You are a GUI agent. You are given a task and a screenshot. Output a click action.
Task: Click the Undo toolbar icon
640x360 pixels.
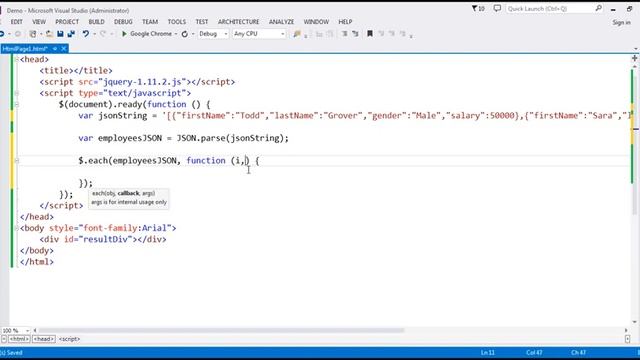(85, 34)
